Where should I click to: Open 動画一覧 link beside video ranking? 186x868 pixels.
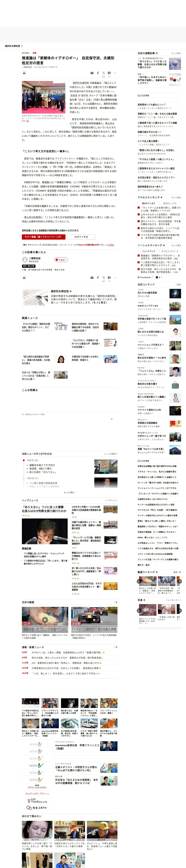177,572
